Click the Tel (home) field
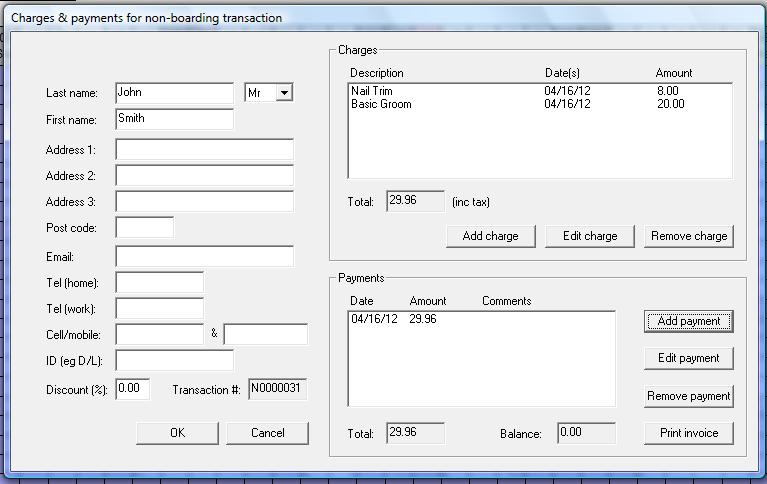 click(159, 283)
